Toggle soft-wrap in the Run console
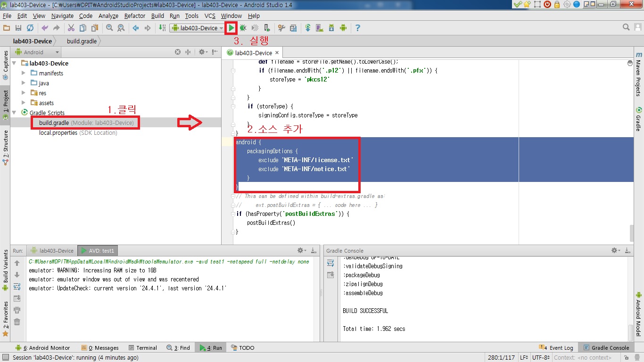 coord(17,287)
